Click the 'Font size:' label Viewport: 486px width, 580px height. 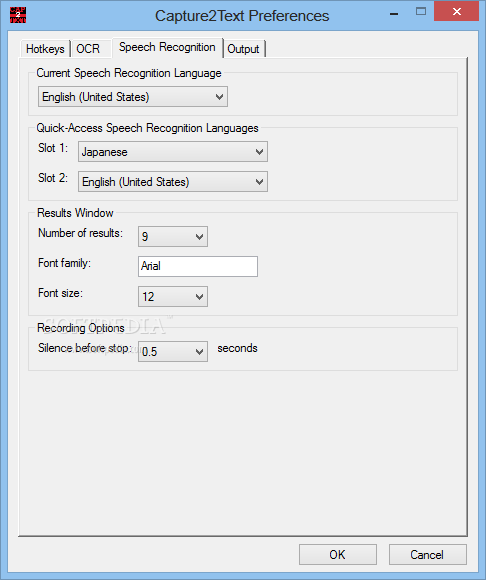coord(60,293)
